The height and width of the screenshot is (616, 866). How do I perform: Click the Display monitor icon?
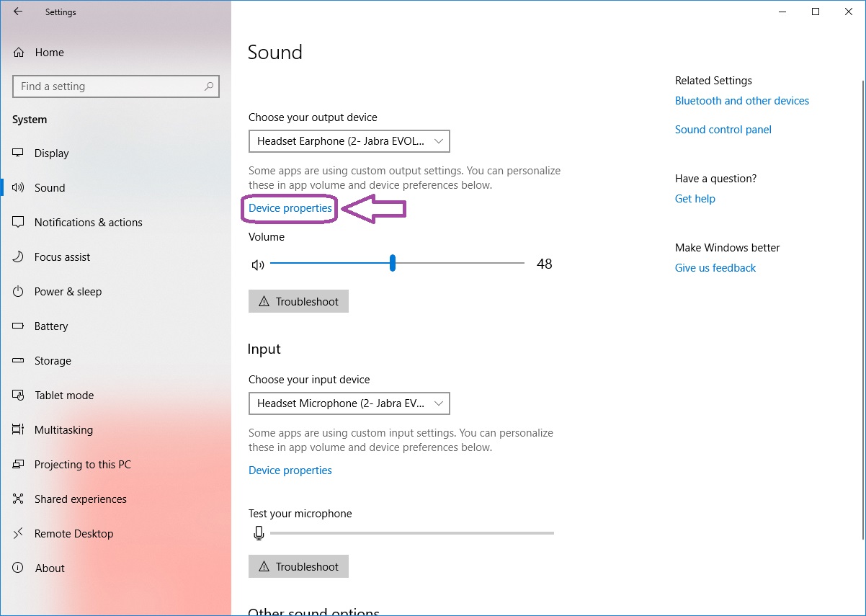[x=19, y=153]
